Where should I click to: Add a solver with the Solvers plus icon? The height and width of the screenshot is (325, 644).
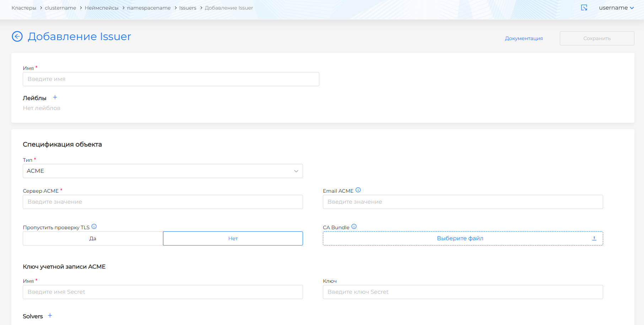click(x=50, y=316)
